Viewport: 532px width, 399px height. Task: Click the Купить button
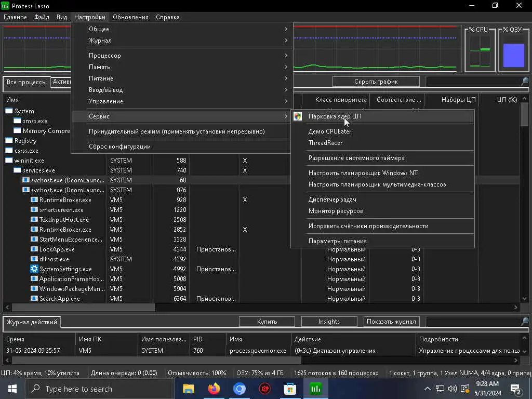point(267,321)
